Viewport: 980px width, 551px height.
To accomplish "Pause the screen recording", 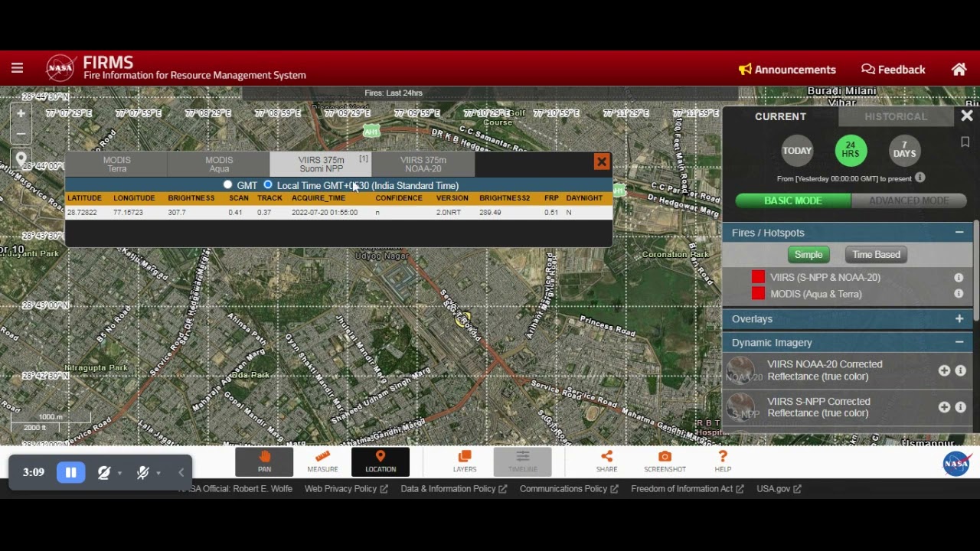I will point(70,472).
